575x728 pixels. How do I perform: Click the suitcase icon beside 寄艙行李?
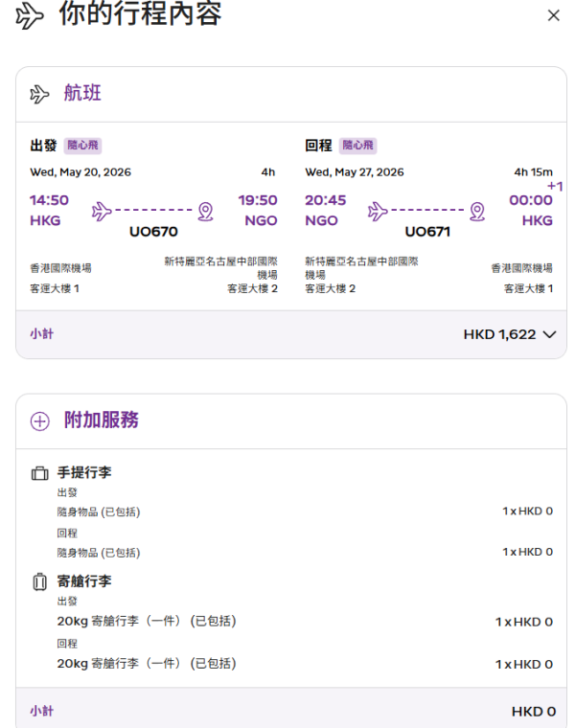(x=39, y=581)
